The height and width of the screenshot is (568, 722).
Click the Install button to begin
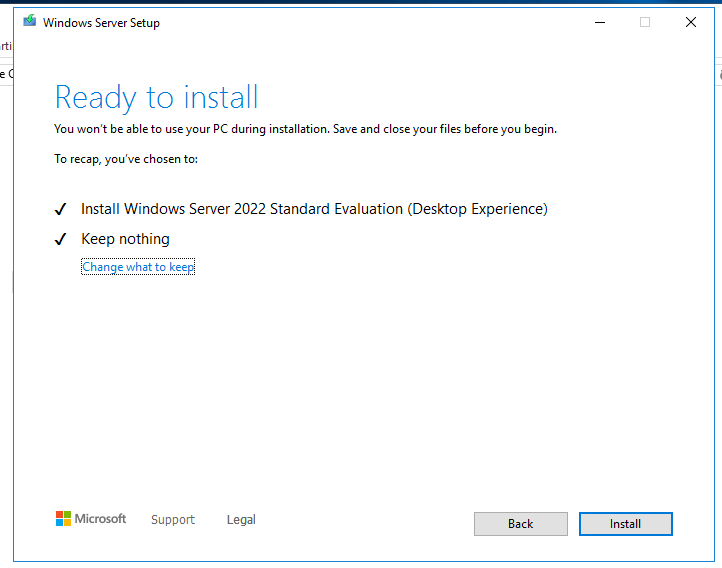tap(625, 524)
